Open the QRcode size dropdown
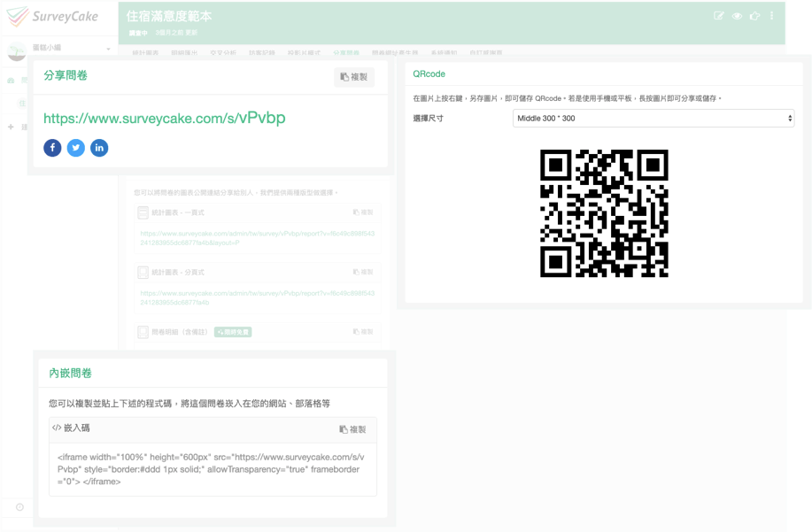The width and height of the screenshot is (812, 532). point(653,118)
